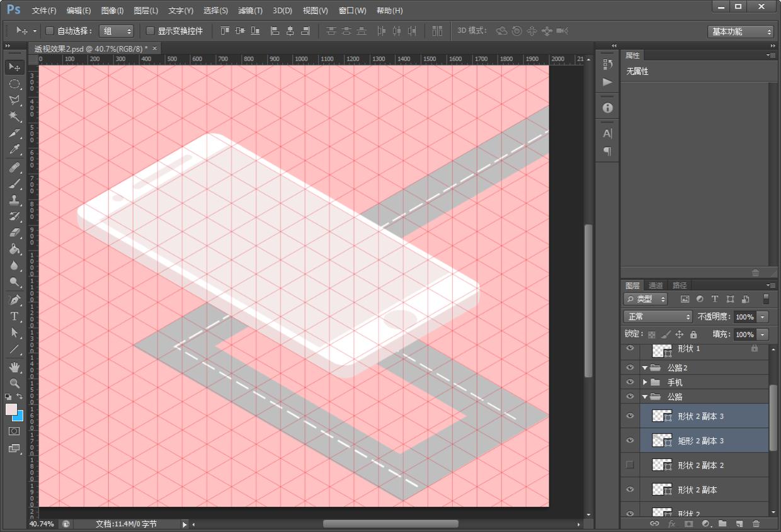781x532 pixels.
Task: Open the 正常 blend mode dropdown
Action: (x=657, y=317)
